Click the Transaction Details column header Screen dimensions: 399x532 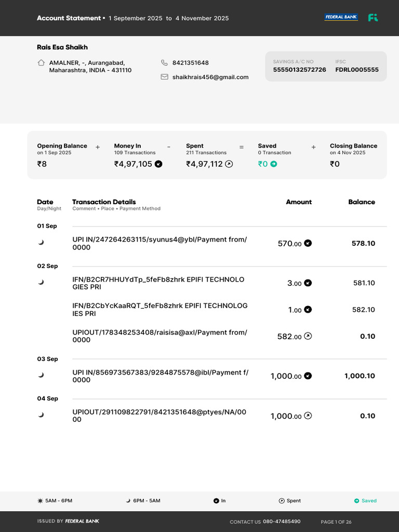[104, 202]
